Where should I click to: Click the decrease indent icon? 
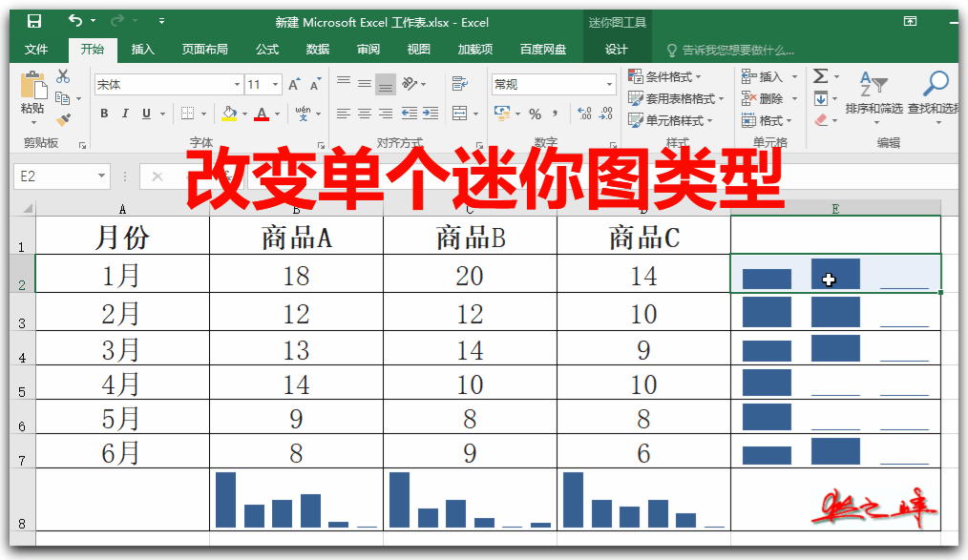pos(410,113)
